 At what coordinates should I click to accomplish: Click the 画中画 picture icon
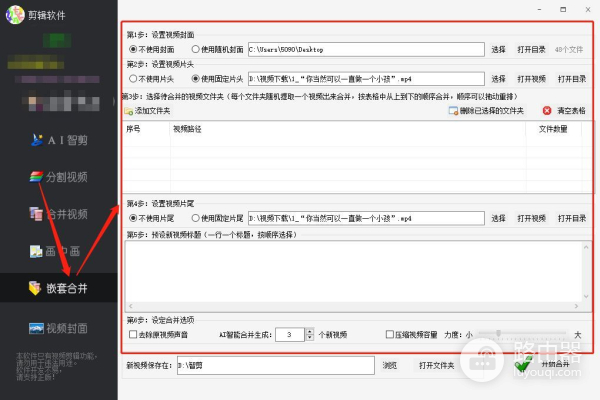pyautogui.click(x=36, y=251)
